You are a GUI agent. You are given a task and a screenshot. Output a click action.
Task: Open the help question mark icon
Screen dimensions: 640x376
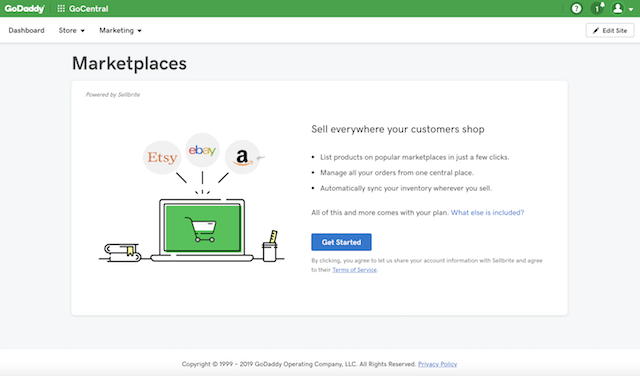[x=576, y=8]
